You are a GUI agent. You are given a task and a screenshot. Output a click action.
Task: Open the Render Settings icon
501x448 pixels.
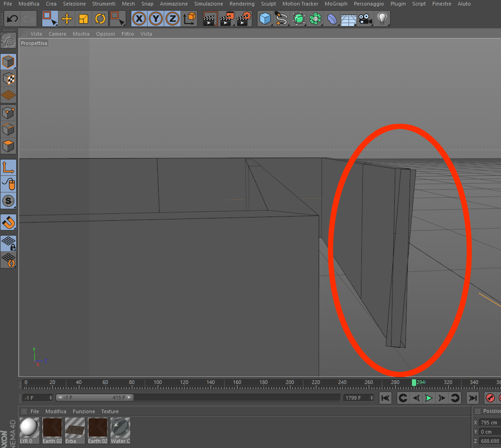[x=244, y=19]
